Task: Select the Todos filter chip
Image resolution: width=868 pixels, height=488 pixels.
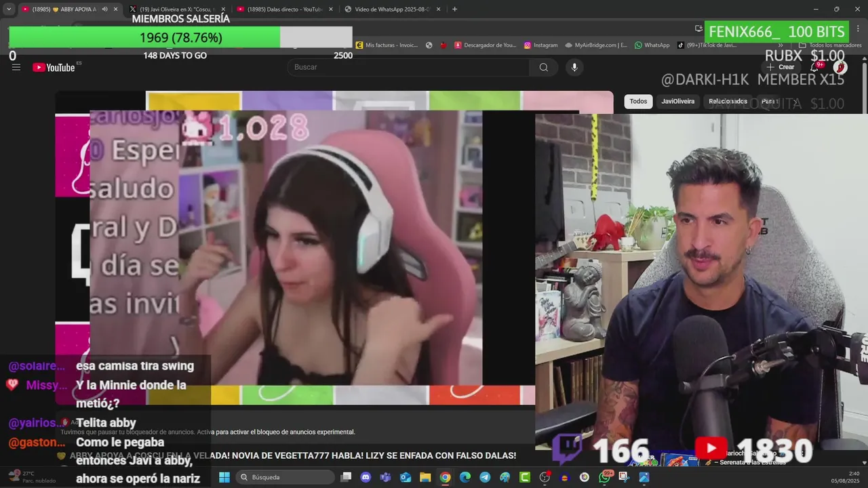Action: [638, 101]
